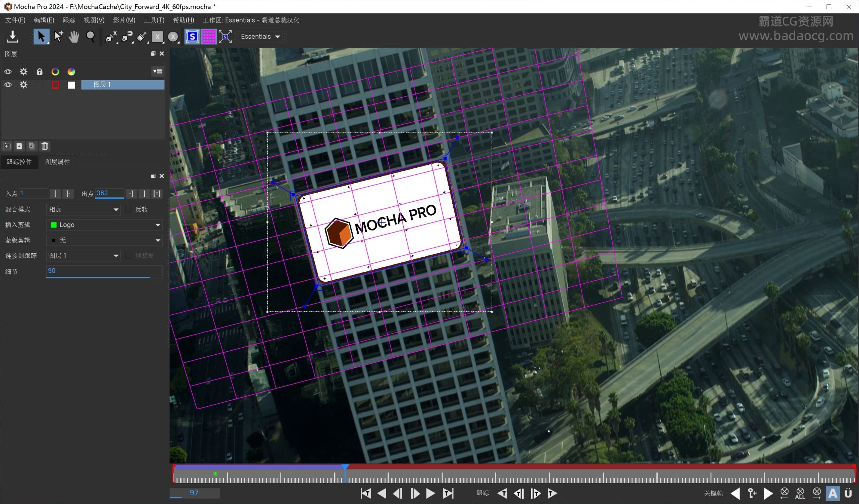The image size is (859, 504).
Task: Select the Zoom magnifier tool
Action: click(x=90, y=37)
